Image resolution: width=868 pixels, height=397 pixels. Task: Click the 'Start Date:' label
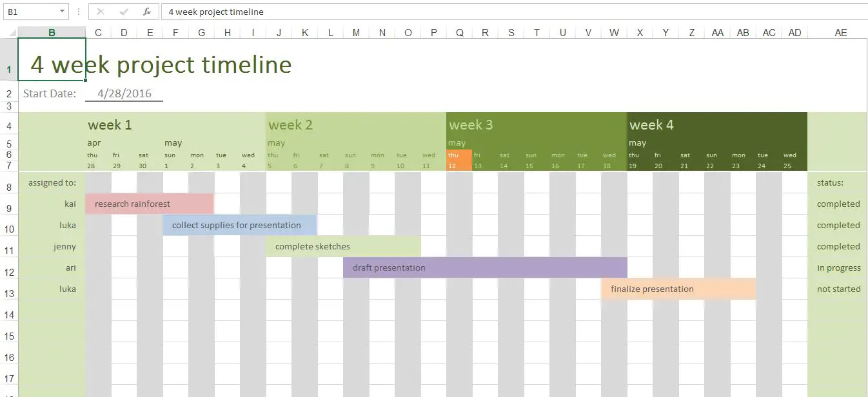pyautogui.click(x=50, y=93)
